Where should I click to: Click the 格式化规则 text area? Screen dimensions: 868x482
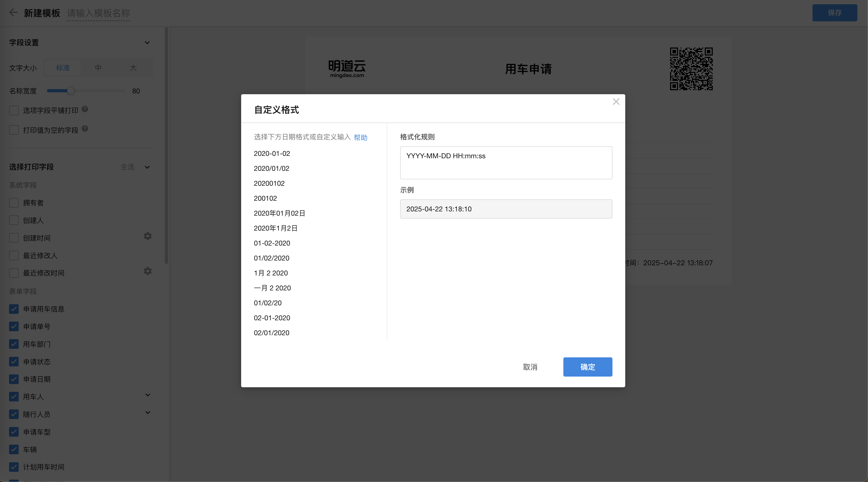[x=506, y=163]
